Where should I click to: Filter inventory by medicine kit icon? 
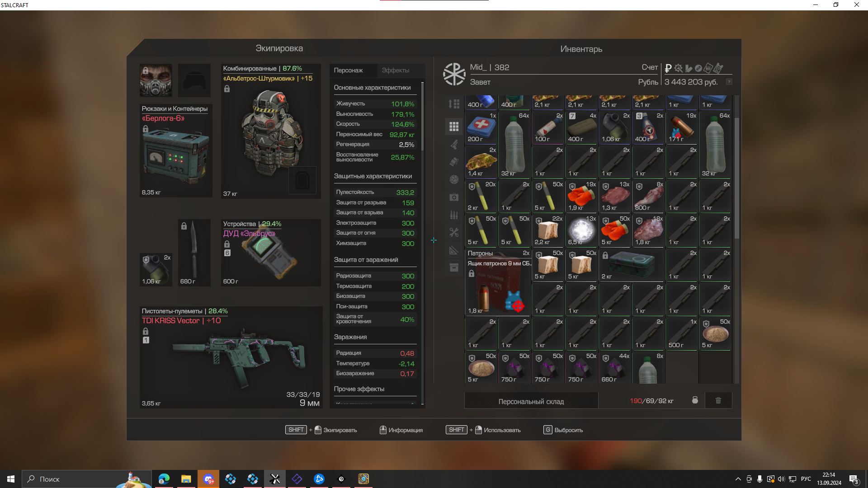tap(454, 197)
